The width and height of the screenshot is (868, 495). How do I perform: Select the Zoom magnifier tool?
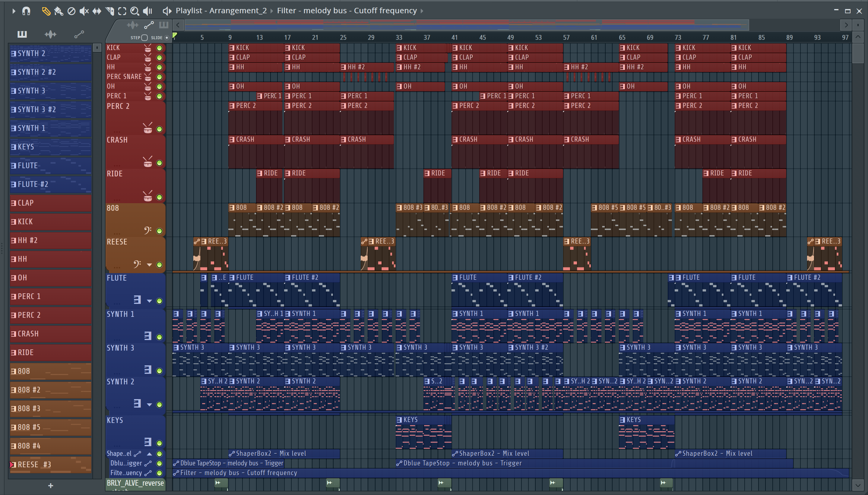click(135, 11)
